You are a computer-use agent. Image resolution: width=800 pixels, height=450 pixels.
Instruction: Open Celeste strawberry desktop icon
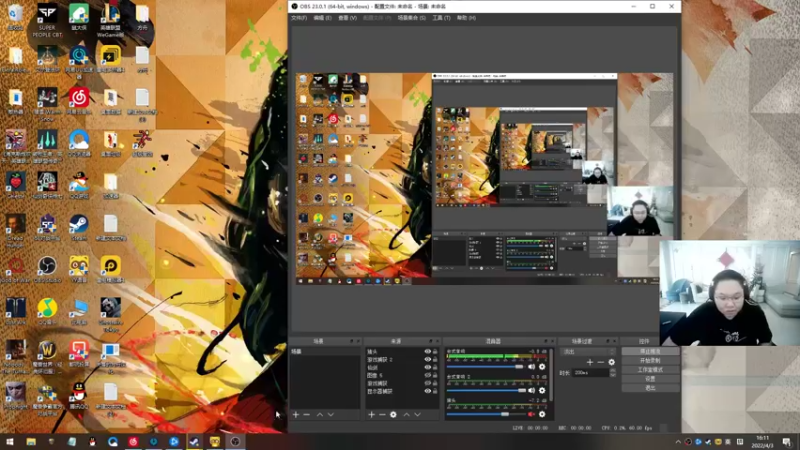coord(15,185)
